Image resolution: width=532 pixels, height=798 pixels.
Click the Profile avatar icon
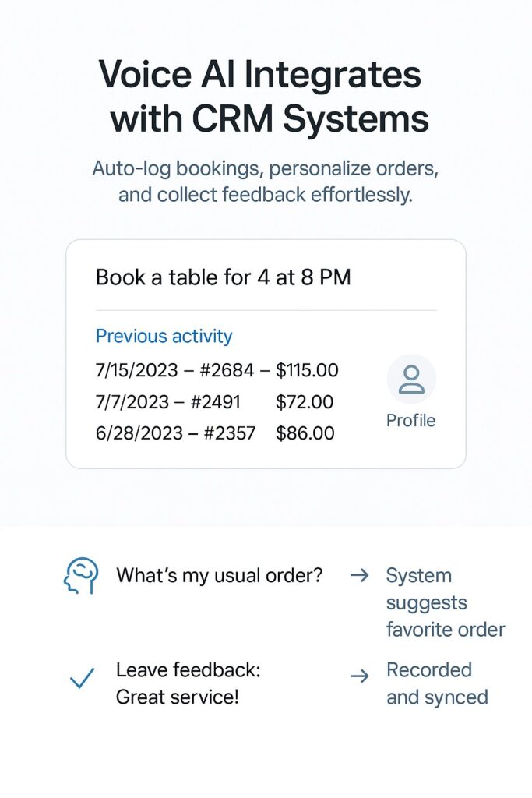[x=411, y=380]
